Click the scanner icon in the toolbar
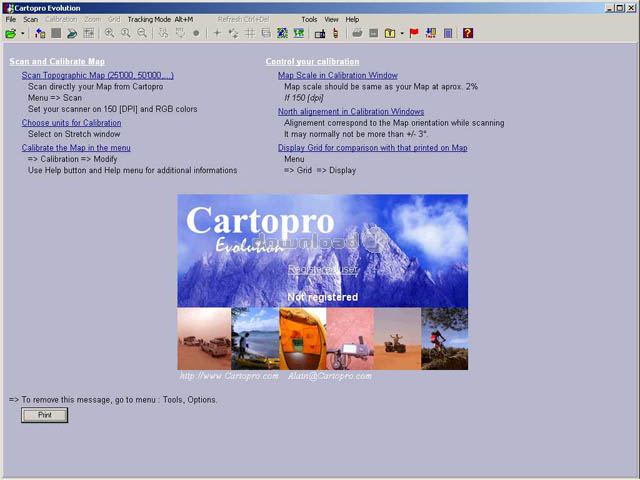 [72, 33]
